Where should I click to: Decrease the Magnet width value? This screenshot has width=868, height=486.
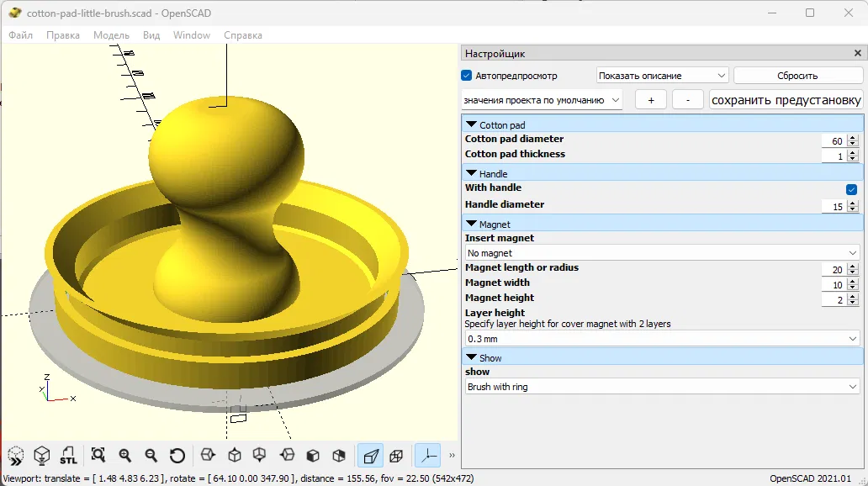pyautogui.click(x=853, y=288)
